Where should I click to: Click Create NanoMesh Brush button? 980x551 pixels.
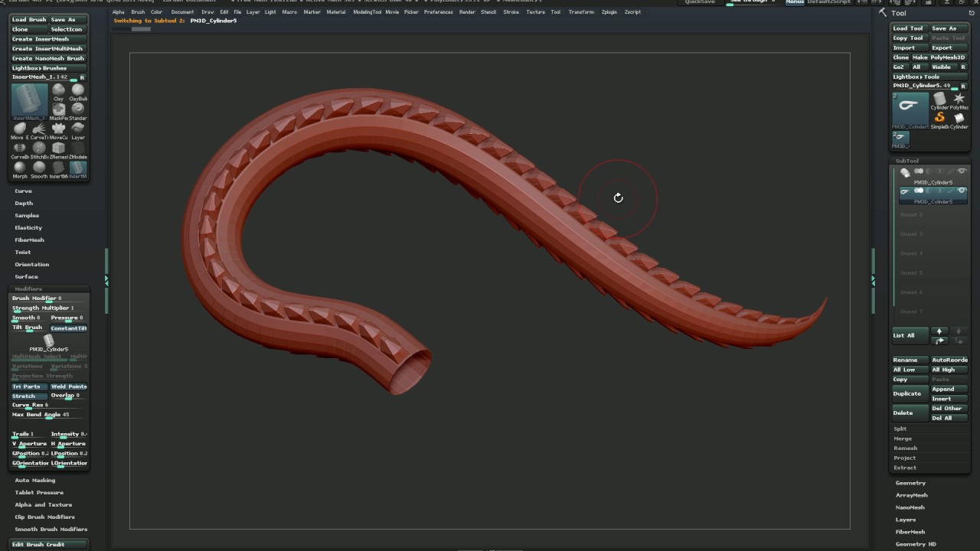pyautogui.click(x=48, y=58)
